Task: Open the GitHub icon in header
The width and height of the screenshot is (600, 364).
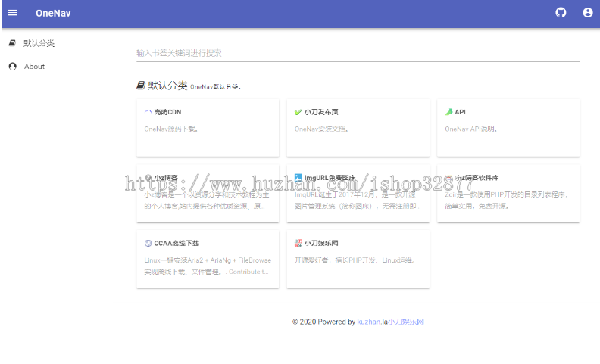Action: pyautogui.click(x=561, y=13)
